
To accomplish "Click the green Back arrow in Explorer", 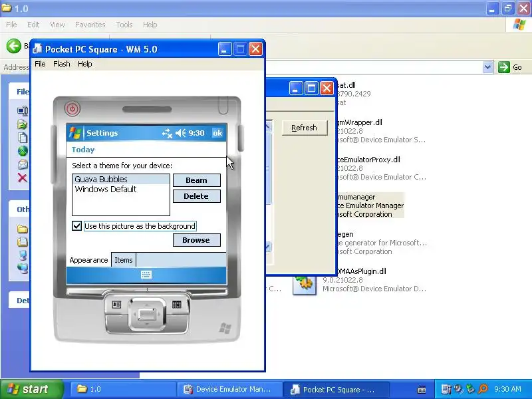I will click(14, 46).
